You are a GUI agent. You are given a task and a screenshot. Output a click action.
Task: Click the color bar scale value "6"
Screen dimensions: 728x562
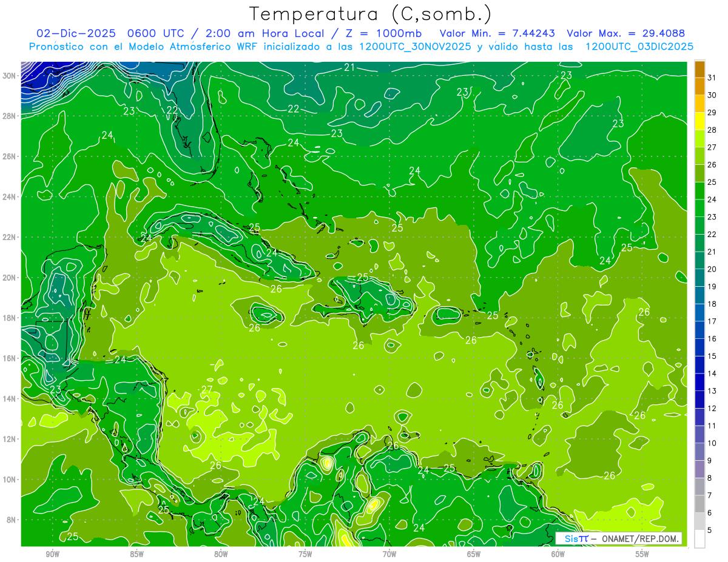[709, 513]
